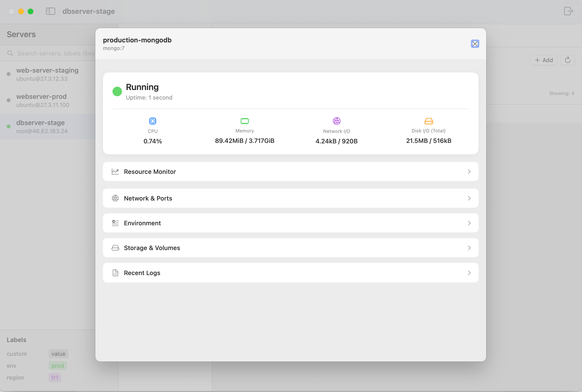Click the orange Disk I/O drive icon
582x392 pixels.
(x=429, y=121)
